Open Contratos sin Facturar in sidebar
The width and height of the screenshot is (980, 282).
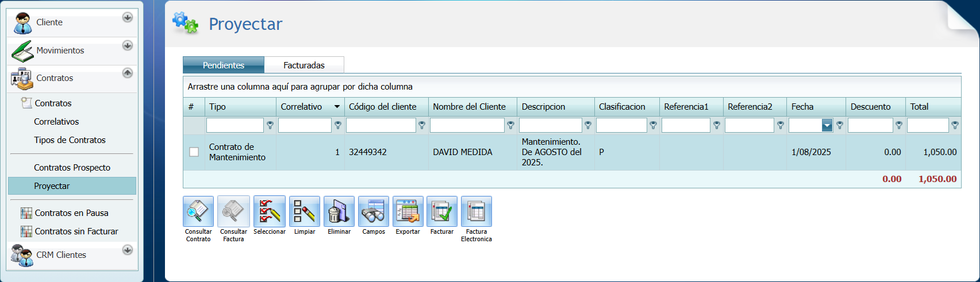click(76, 231)
